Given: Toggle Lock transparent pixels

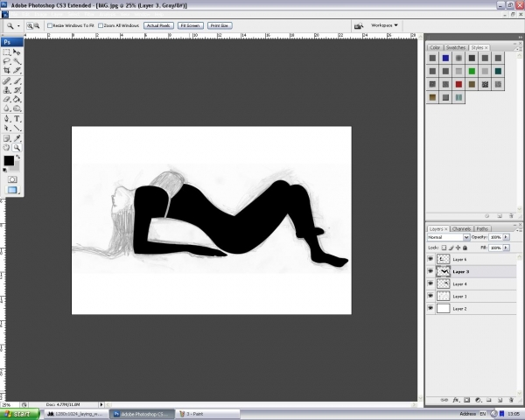Looking at the screenshot, I should 444,248.
